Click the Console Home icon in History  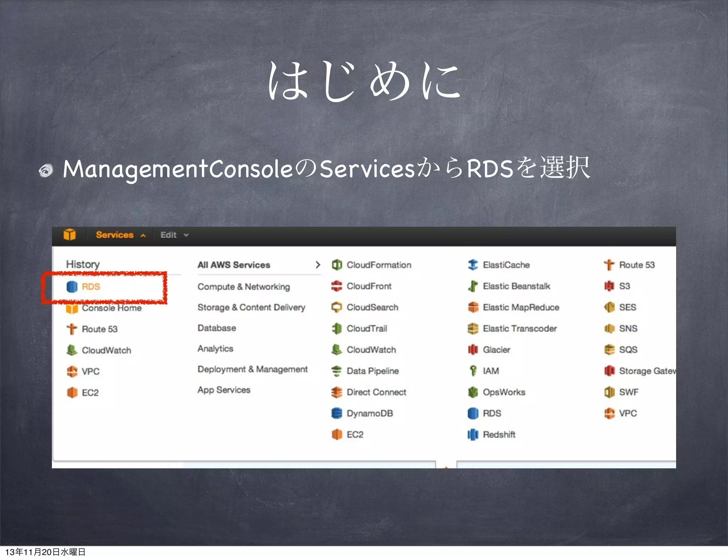[72, 308]
